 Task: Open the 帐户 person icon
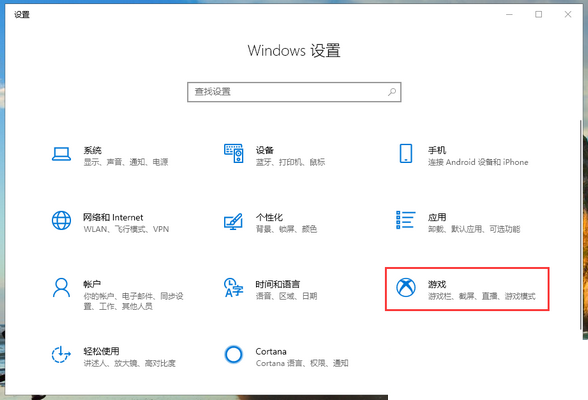point(62,288)
